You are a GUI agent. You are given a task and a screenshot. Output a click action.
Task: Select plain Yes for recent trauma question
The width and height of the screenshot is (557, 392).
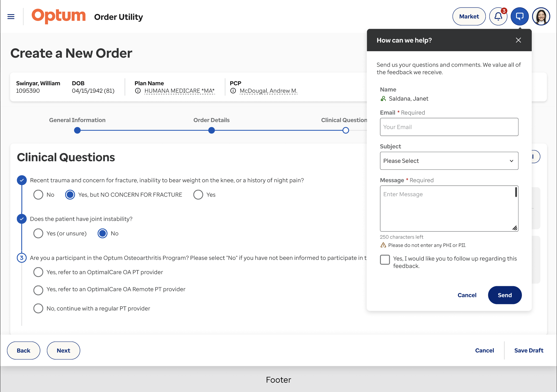tap(198, 195)
